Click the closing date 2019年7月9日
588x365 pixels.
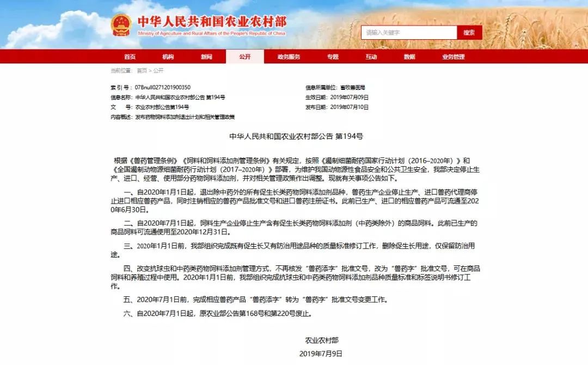tap(321, 354)
